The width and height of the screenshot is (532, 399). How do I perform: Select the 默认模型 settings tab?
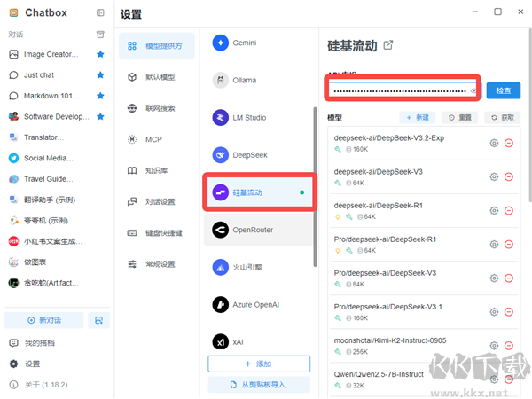(157, 77)
